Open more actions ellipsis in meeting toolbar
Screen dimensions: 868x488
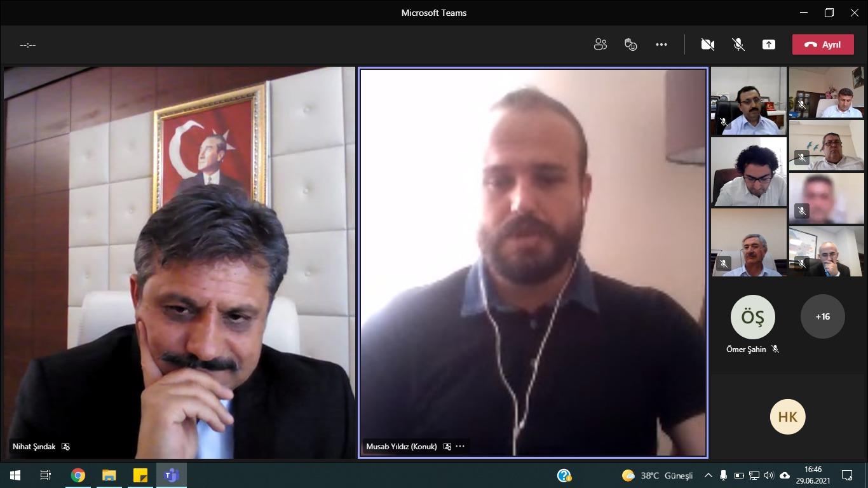[x=661, y=44]
